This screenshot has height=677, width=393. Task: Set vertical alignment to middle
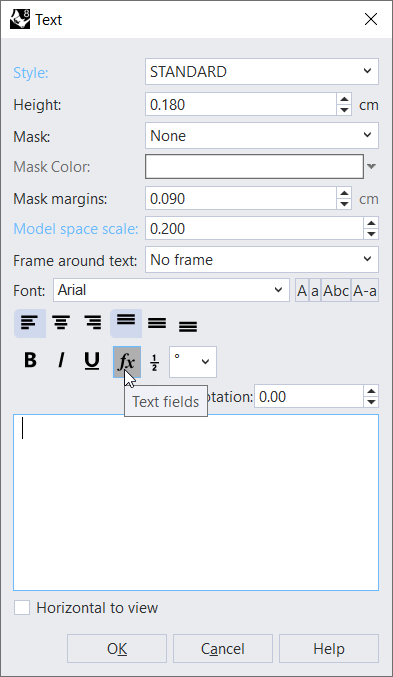tap(157, 323)
